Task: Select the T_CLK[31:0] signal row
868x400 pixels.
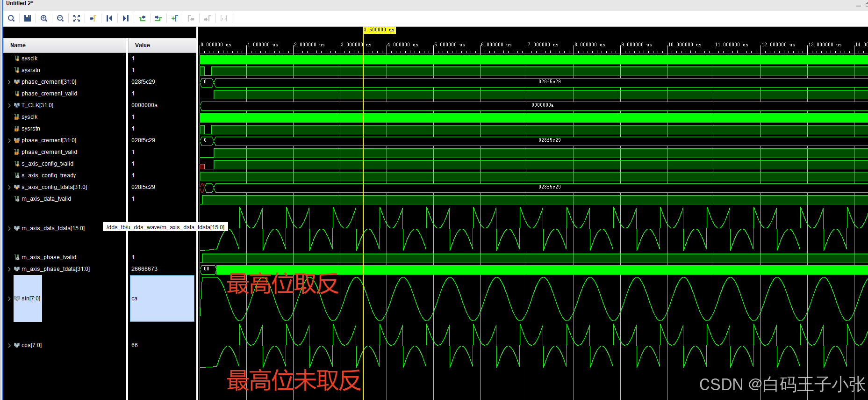Action: pyautogui.click(x=37, y=105)
